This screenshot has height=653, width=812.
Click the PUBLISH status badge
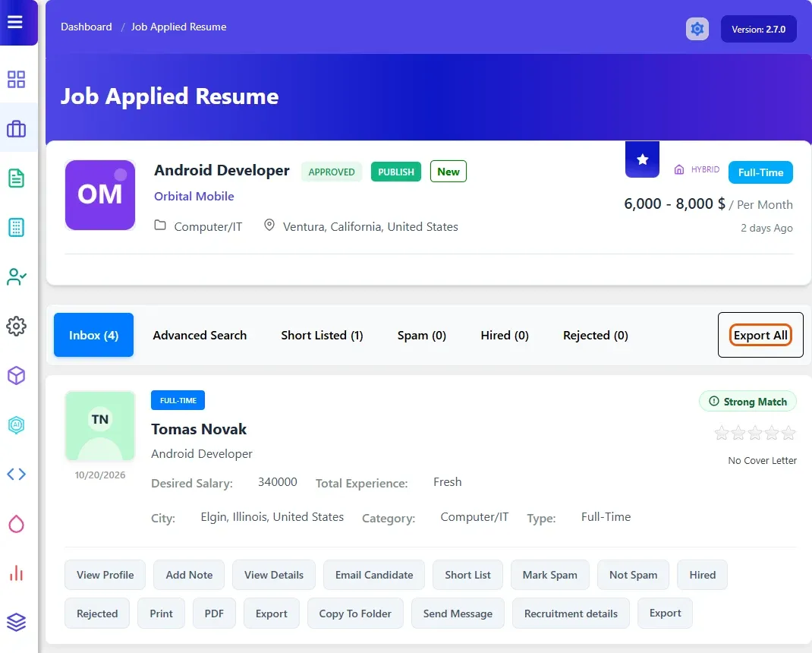coord(396,172)
